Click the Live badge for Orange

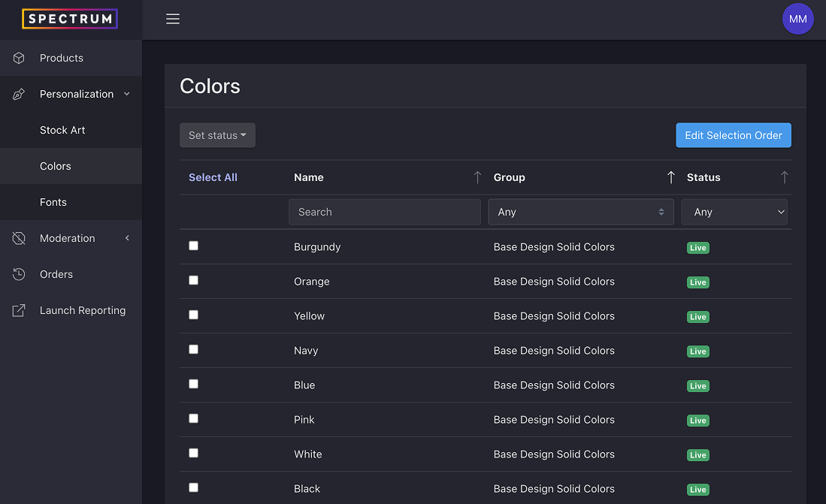pos(698,282)
